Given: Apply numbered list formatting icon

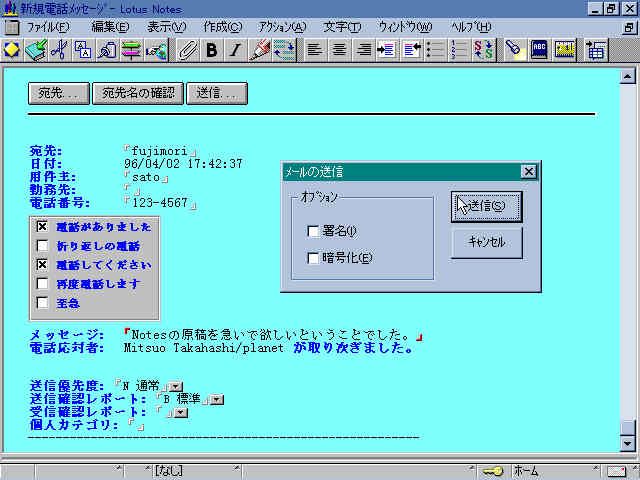Looking at the screenshot, I should point(460,50).
